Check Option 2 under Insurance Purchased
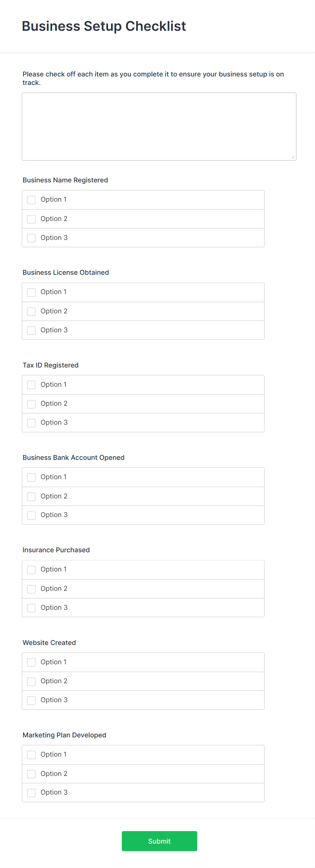315x868 pixels. (31, 589)
